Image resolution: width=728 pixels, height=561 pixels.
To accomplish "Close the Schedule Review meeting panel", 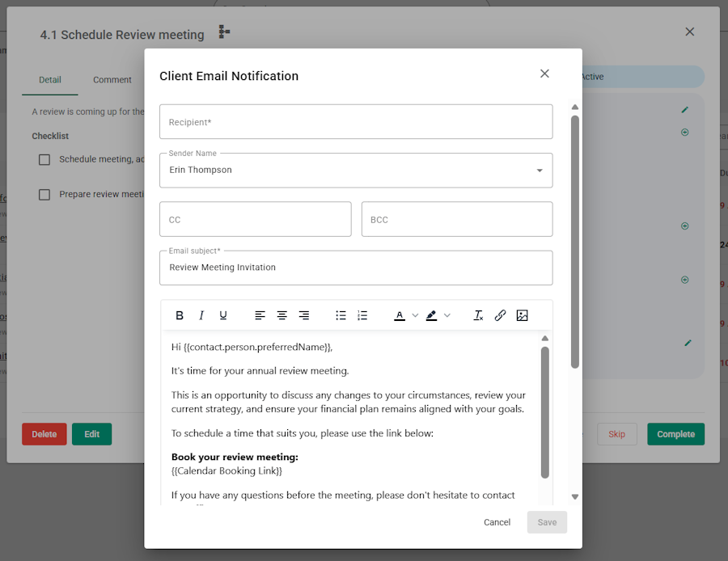I will (x=689, y=32).
